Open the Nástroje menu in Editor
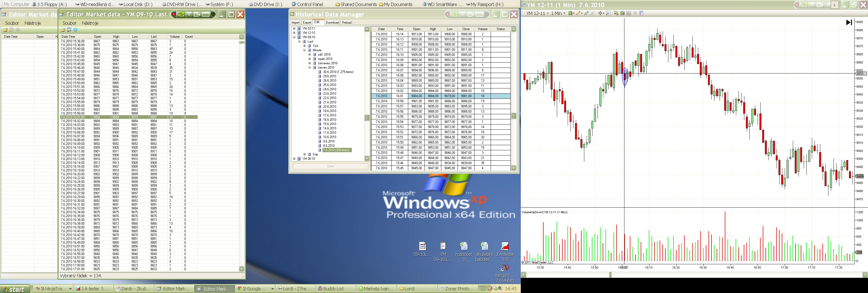This screenshot has height=293, width=868. (x=90, y=23)
